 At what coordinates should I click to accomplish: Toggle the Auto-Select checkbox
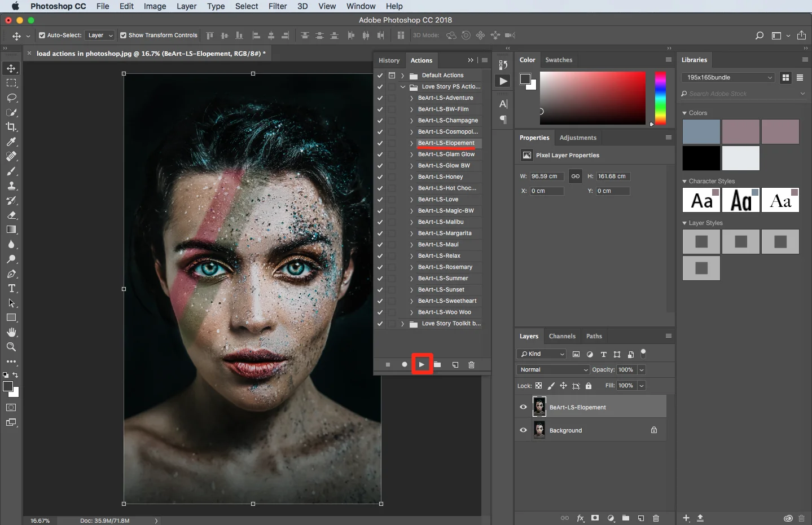[x=42, y=35]
